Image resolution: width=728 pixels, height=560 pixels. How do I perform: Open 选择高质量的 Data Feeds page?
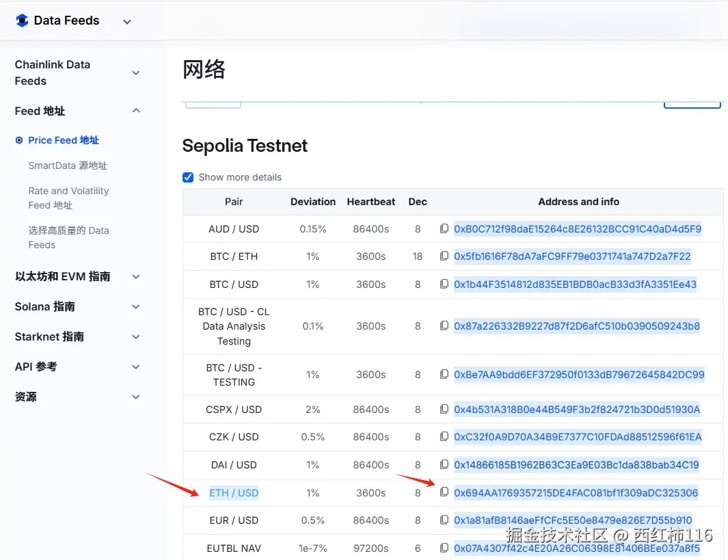point(69,237)
